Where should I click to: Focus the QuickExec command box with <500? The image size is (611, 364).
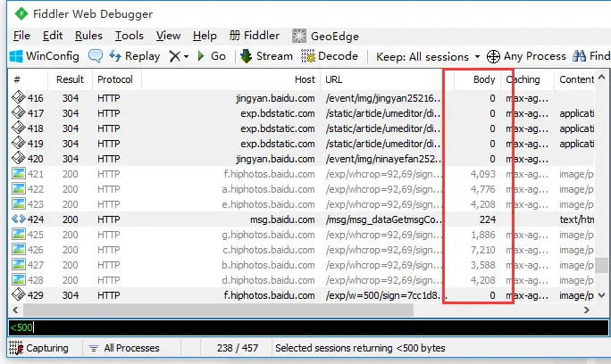(308, 327)
